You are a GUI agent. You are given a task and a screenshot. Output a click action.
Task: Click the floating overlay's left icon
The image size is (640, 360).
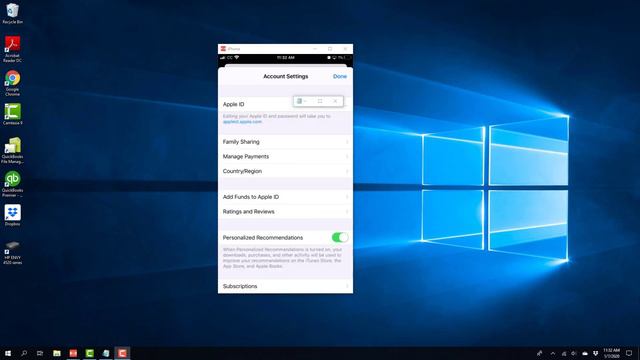[x=300, y=101]
